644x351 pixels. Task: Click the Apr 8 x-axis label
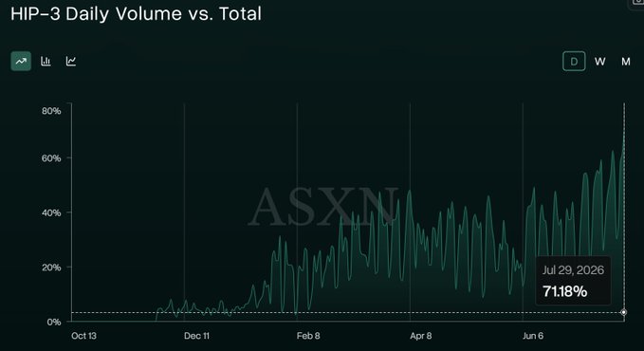coord(421,336)
